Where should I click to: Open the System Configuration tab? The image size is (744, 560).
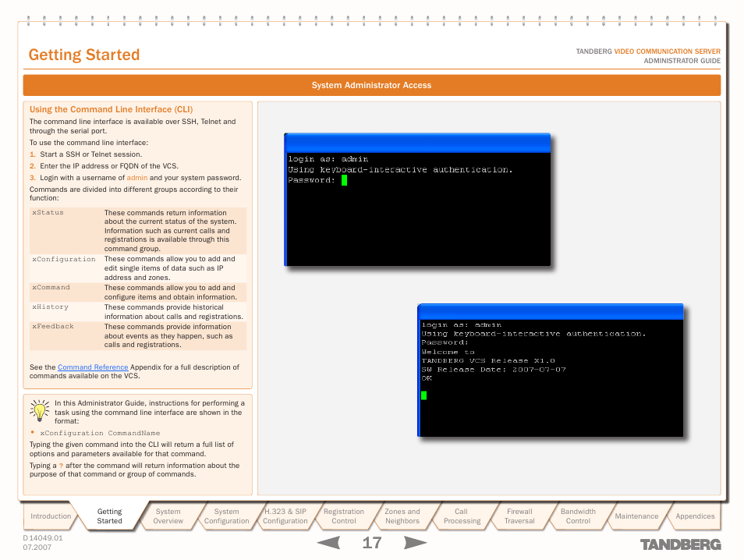point(226,516)
